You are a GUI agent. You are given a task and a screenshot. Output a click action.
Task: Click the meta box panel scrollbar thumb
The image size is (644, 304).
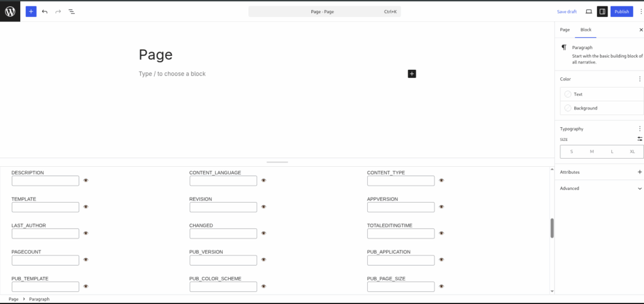(552, 228)
